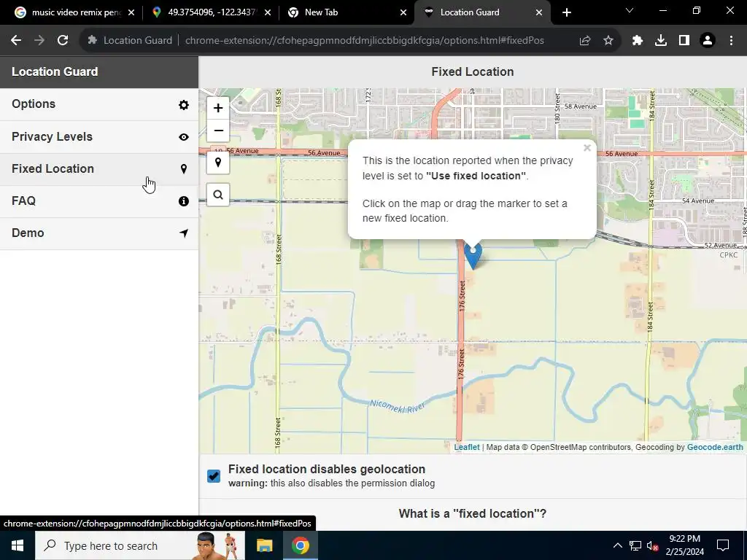Close the music video remix tab
The image size is (747, 560).
131,12
